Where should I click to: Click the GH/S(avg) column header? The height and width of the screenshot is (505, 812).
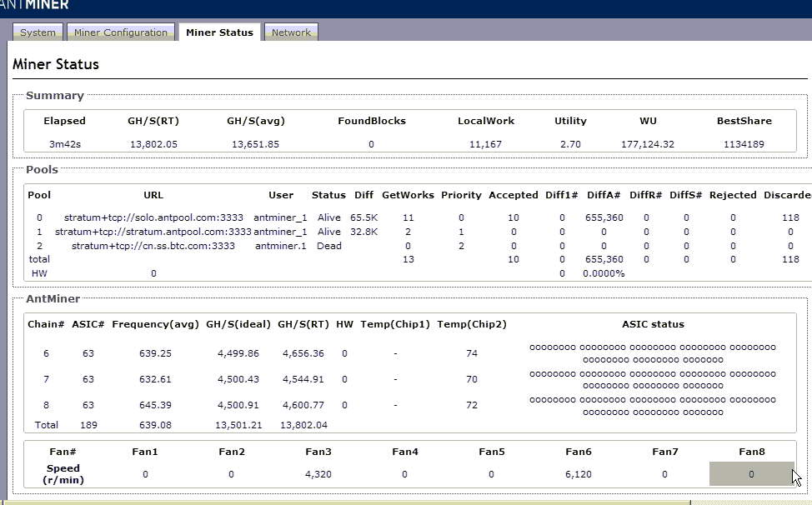(x=256, y=121)
